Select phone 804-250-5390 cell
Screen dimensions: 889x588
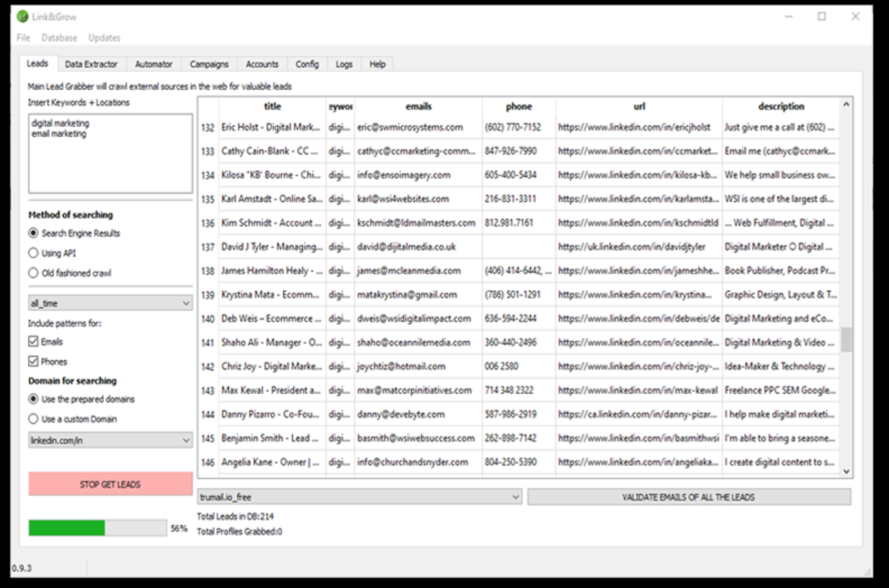[519, 462]
